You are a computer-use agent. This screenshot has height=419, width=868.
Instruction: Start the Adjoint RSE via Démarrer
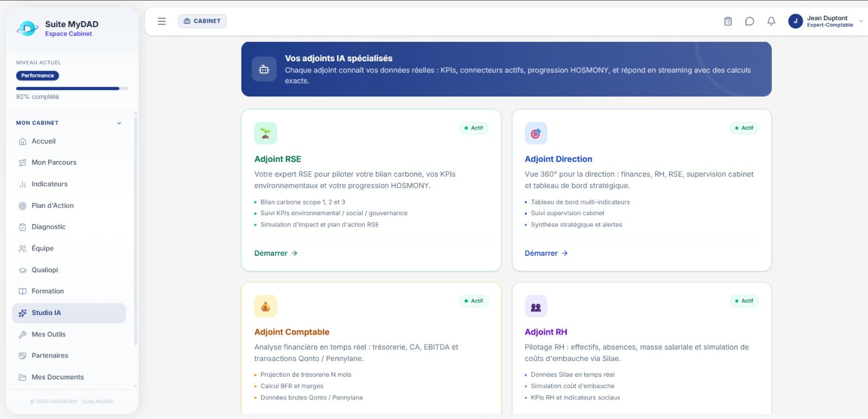276,253
